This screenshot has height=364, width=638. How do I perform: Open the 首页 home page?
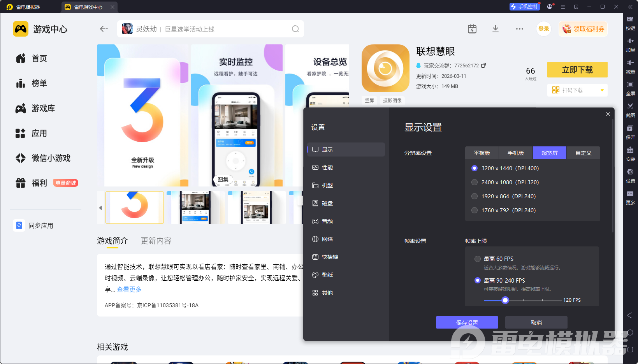tap(32, 58)
